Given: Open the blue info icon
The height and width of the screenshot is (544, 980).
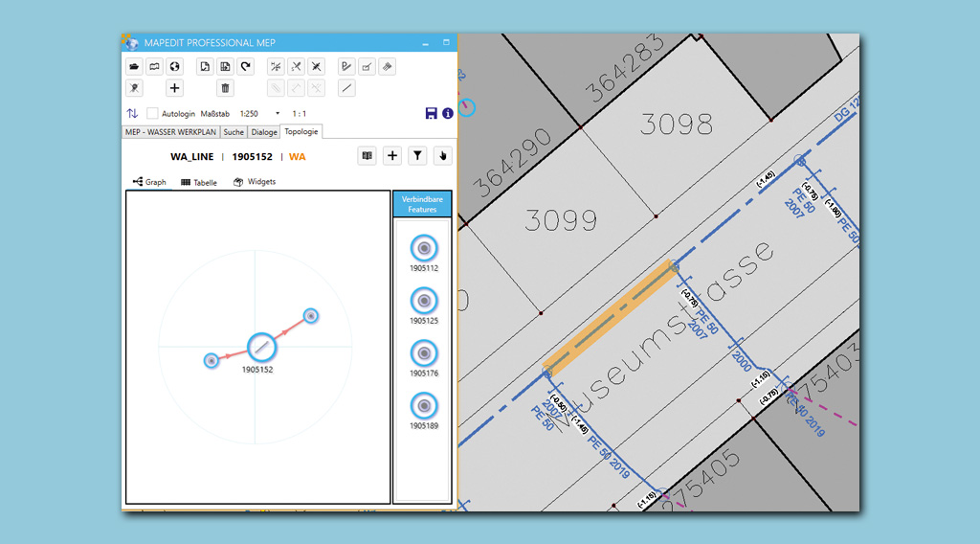Looking at the screenshot, I should 447,113.
